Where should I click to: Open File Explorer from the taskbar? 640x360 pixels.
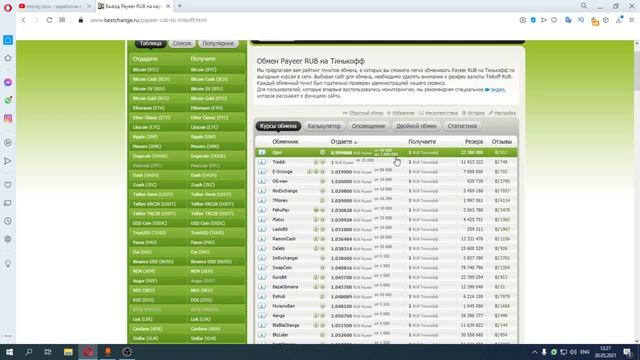68,352
